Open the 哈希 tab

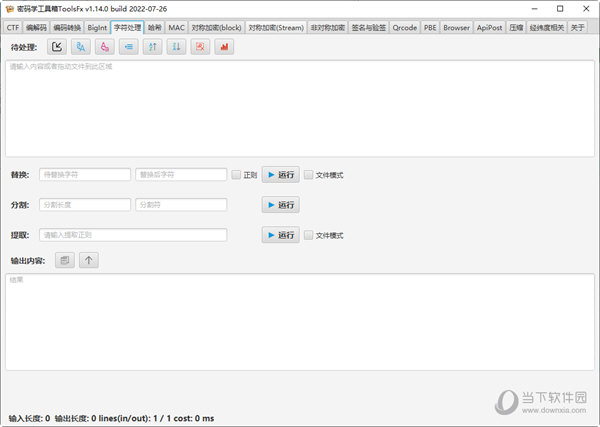click(155, 28)
